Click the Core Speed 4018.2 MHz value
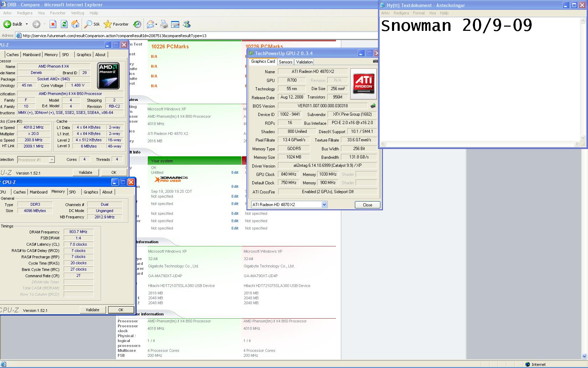This screenshot has height=368, width=588. [34, 128]
